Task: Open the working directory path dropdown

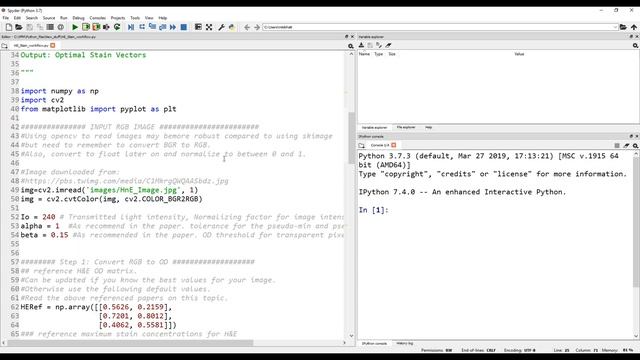Action: pyautogui.click(x=615, y=27)
